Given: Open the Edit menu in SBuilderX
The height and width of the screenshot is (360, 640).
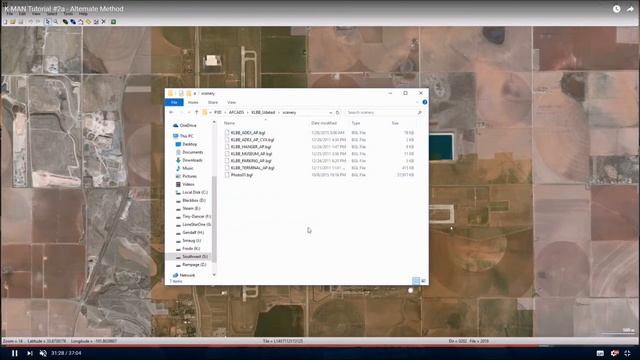Looking at the screenshot, I should 22,14.
